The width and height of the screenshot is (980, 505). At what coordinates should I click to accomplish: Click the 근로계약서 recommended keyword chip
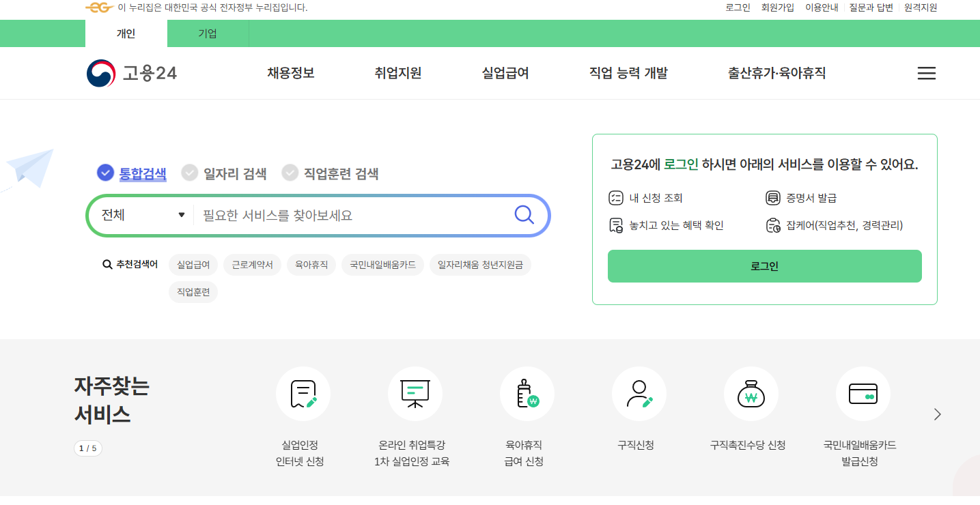(x=252, y=265)
